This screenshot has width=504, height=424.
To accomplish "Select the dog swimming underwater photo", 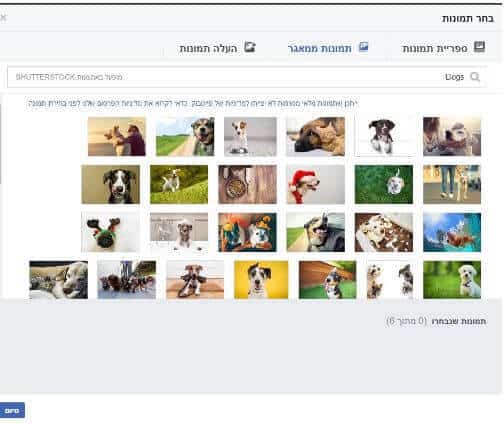I will point(452,232).
